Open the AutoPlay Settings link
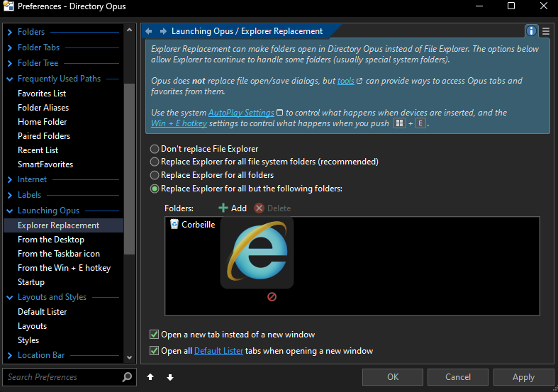 coord(241,113)
